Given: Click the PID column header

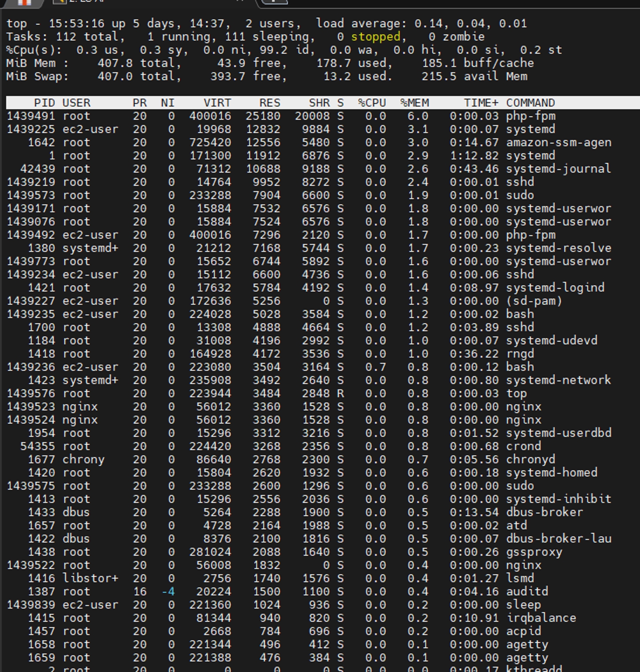Looking at the screenshot, I should [x=45, y=103].
